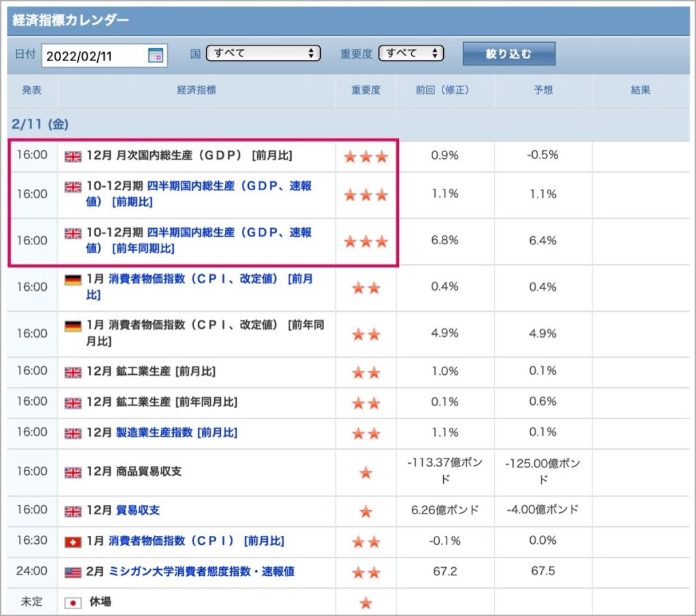The width and height of the screenshot is (696, 616).
Task: Click previous value 6.26億ポンド for 貿易収支
Action: click(x=445, y=510)
